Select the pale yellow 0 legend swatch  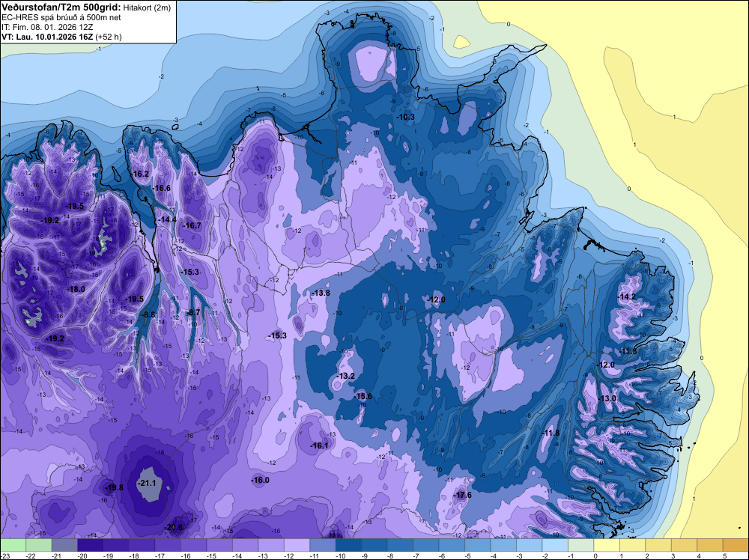click(x=607, y=545)
